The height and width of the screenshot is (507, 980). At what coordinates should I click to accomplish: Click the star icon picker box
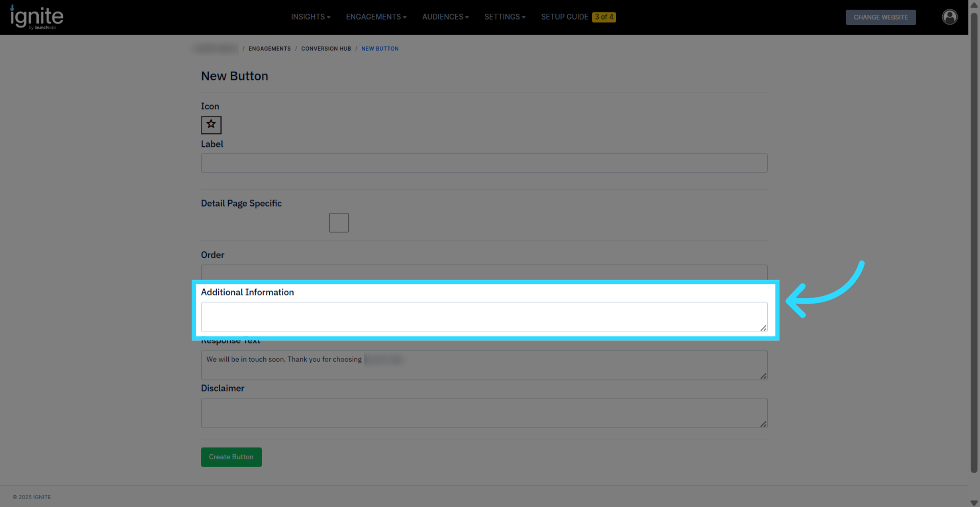tap(211, 125)
